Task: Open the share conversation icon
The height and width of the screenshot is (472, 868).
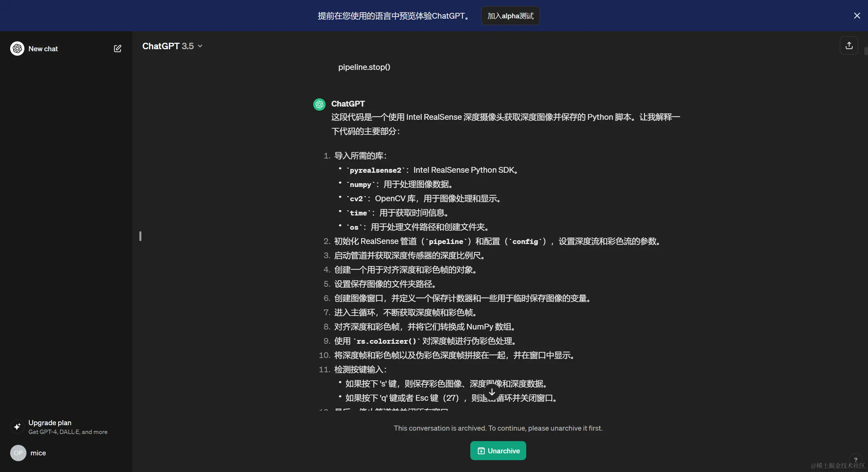Action: tap(849, 45)
